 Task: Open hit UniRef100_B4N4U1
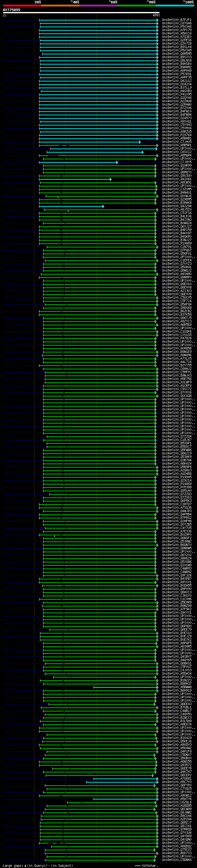(176, 192)
